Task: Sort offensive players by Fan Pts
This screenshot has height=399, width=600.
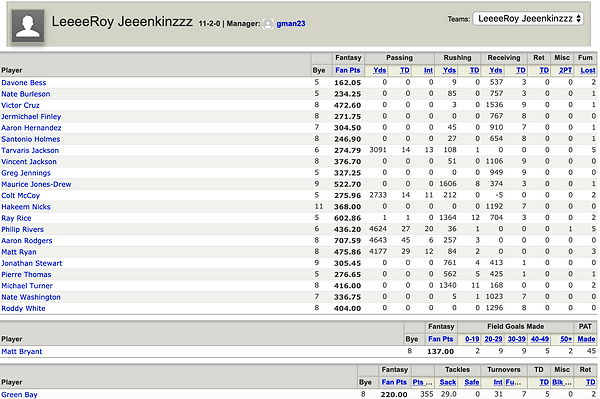Action: click(x=347, y=70)
